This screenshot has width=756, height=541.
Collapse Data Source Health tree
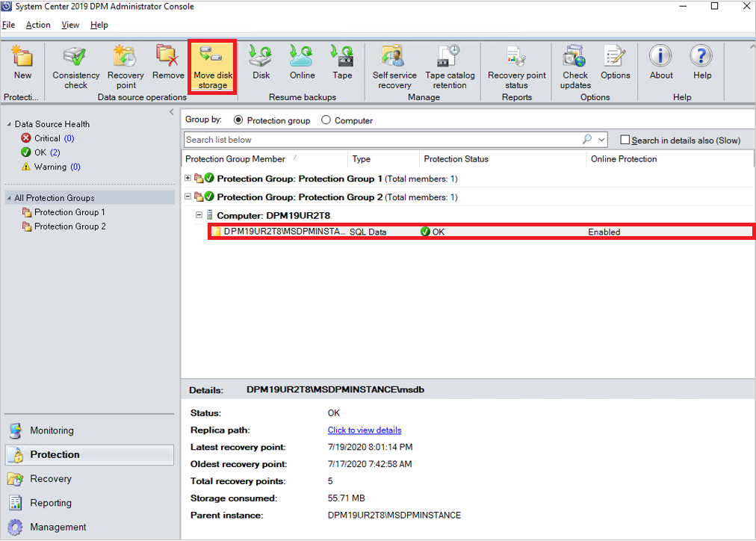(x=9, y=124)
